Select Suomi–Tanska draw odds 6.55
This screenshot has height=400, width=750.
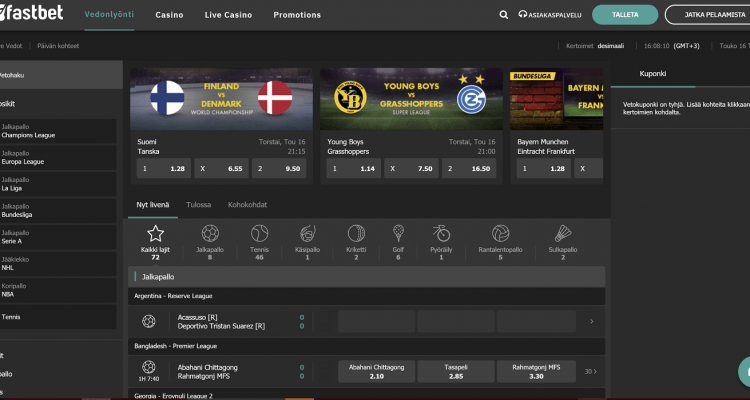click(x=221, y=168)
